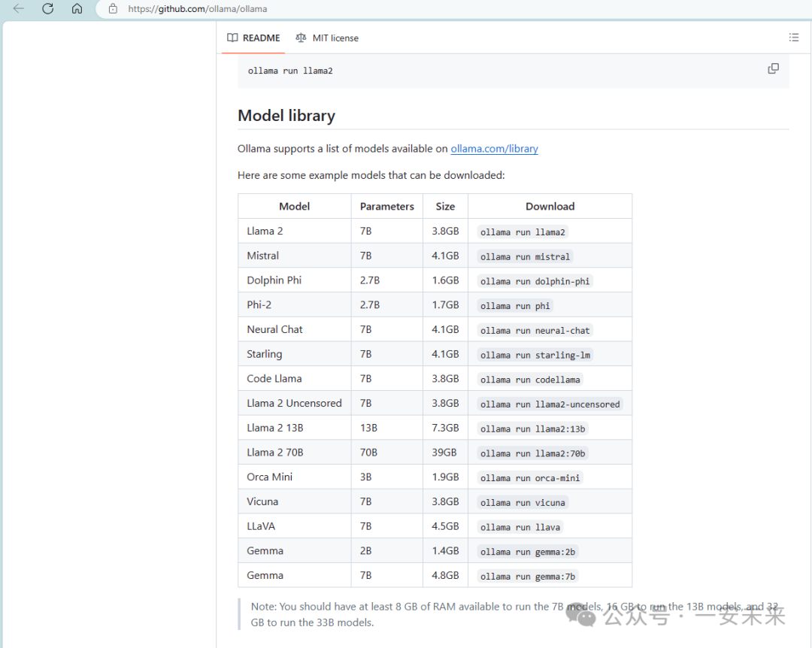This screenshot has width=812, height=648.
Task: Click the '4.5GB' size cell
Action: [445, 526]
